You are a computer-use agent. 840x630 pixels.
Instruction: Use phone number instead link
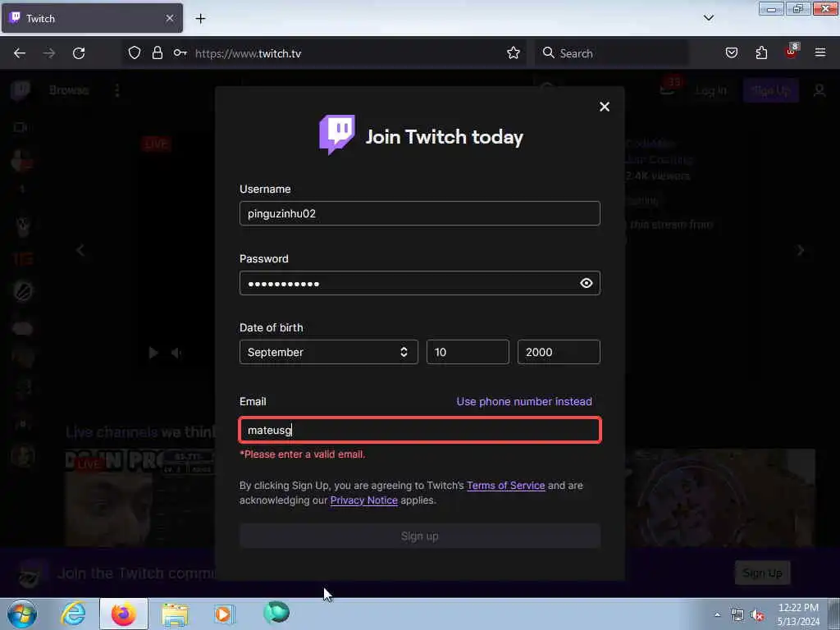coord(524,401)
